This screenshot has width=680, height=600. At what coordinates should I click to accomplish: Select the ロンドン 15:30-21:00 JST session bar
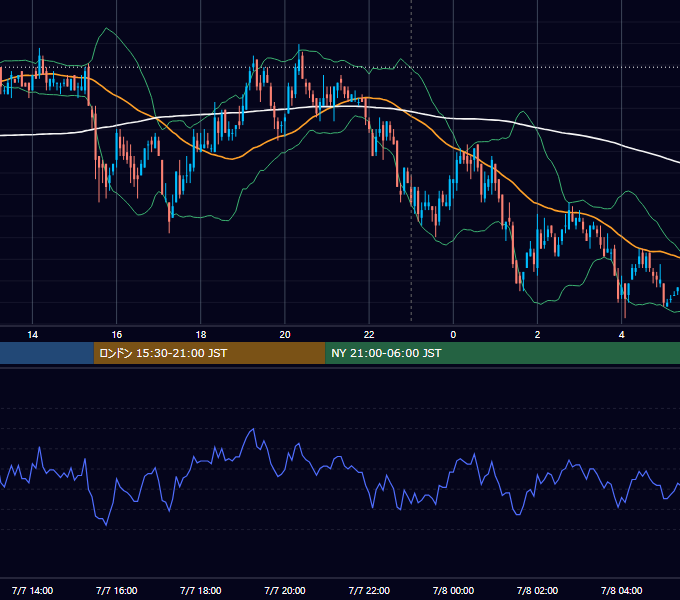(x=209, y=353)
